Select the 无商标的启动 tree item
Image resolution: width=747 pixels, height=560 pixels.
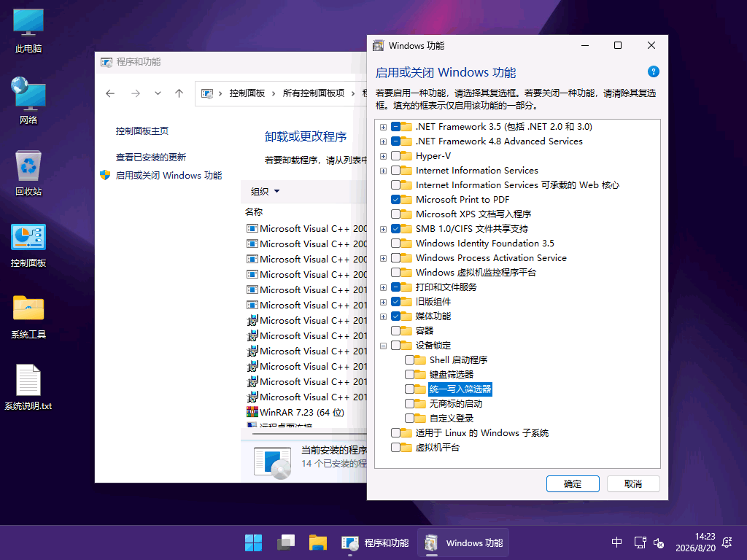click(456, 404)
